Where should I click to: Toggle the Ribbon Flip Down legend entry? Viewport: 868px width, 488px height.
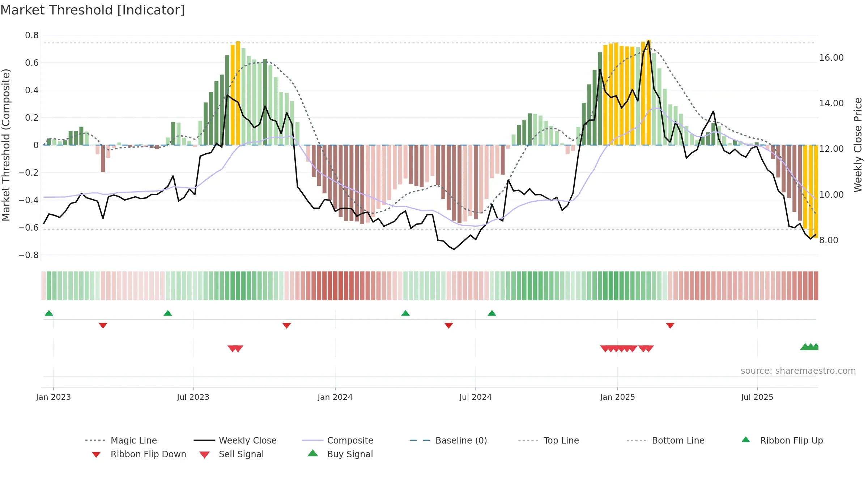click(139, 454)
